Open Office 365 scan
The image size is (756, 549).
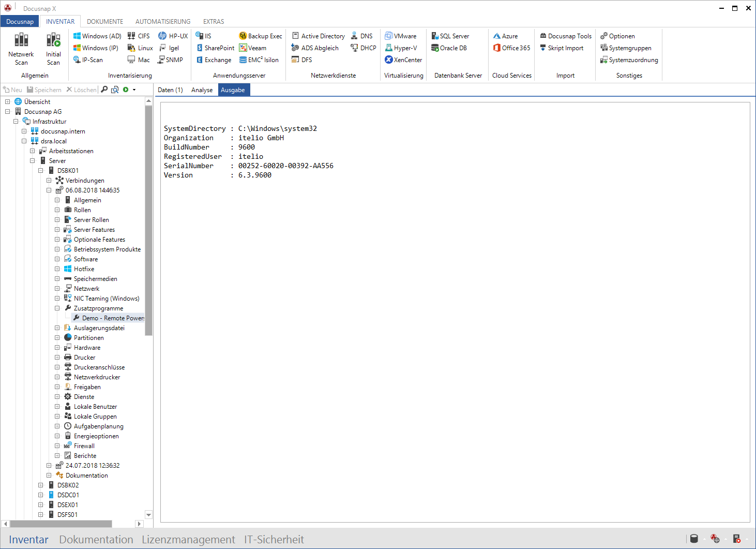pos(511,48)
